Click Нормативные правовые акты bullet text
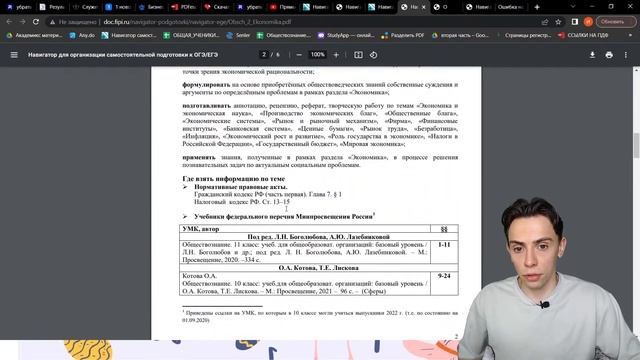640x360 pixels. 240,187
